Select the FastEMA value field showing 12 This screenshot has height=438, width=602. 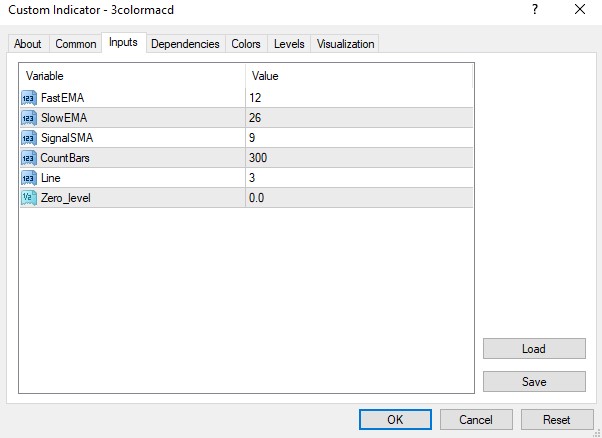tap(358, 97)
